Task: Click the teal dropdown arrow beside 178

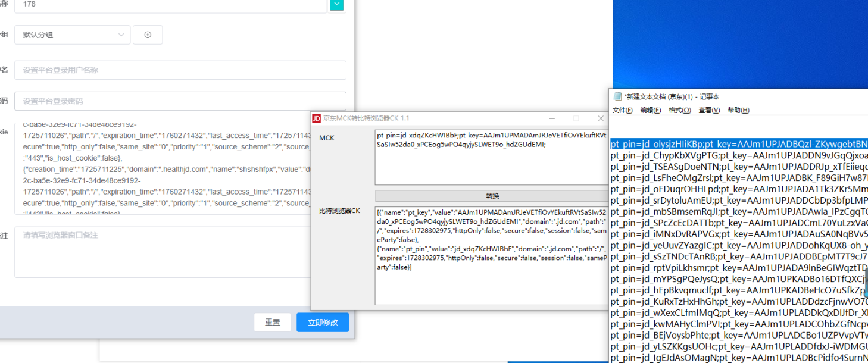Action: pyautogui.click(x=337, y=4)
